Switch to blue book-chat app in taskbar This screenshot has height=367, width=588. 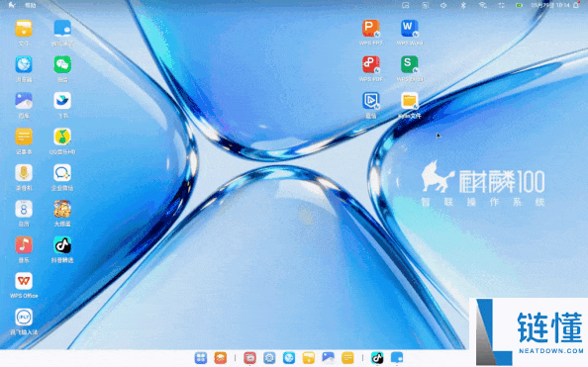(397, 358)
